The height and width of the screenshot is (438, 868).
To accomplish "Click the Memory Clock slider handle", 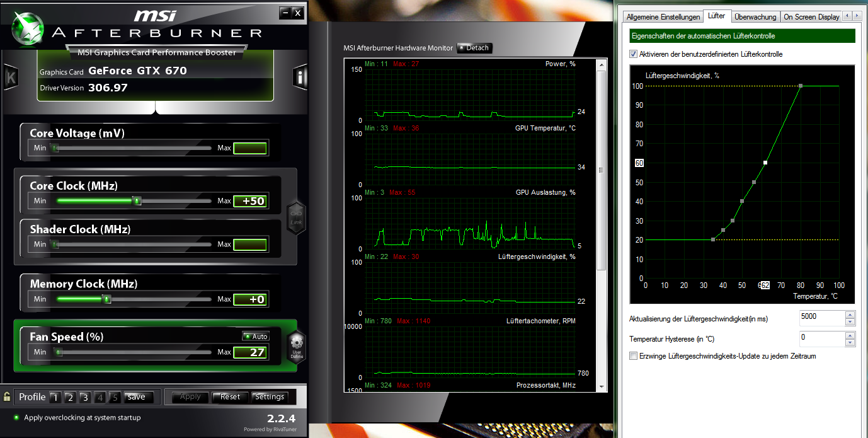I will [107, 299].
